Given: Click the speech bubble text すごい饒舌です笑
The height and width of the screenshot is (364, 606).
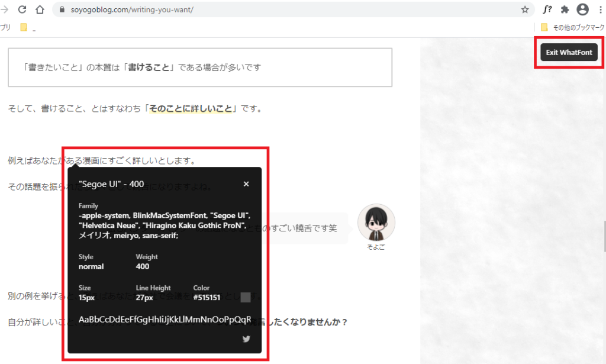Looking at the screenshot, I should point(304,228).
